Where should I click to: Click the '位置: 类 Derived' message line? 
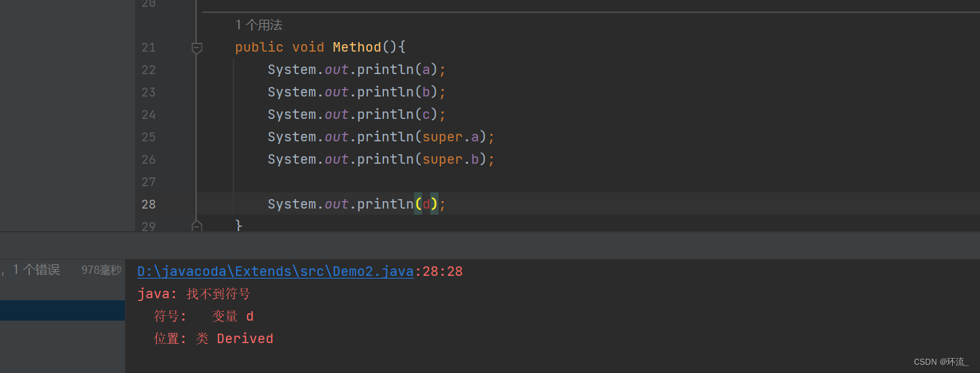[x=213, y=339]
